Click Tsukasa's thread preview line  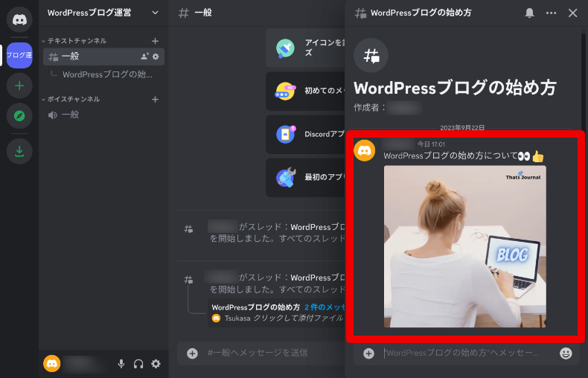(278, 318)
